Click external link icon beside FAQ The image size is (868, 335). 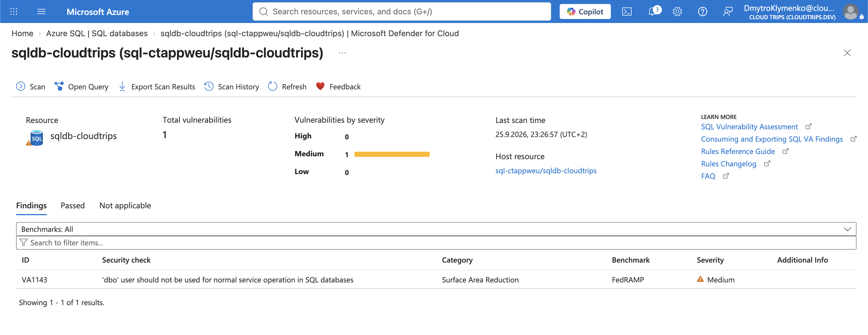coord(726,176)
